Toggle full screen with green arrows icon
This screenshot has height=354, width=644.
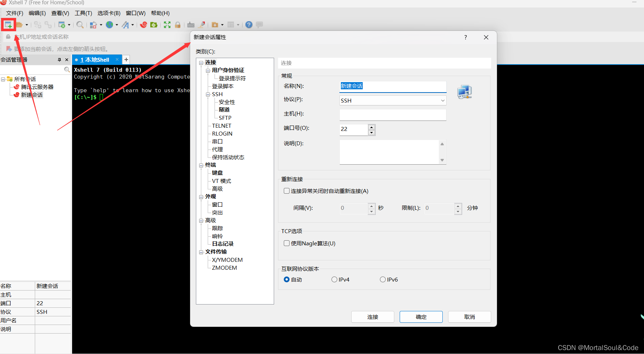coord(167,25)
